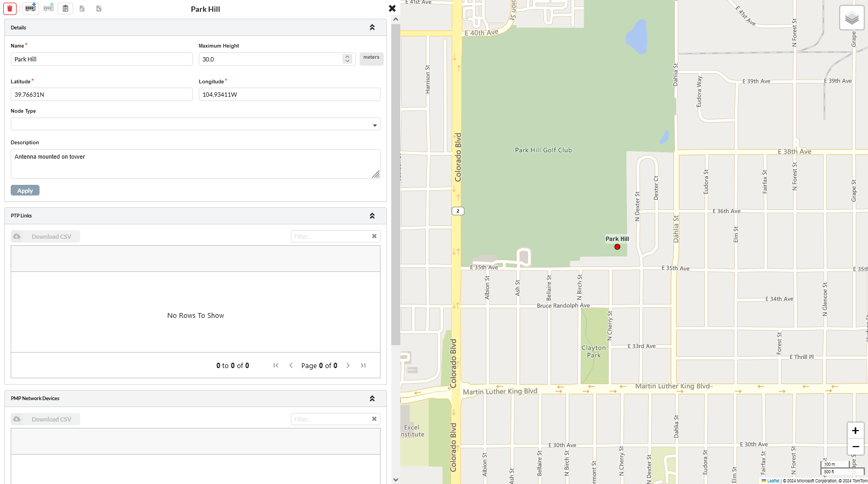The width and height of the screenshot is (868, 484).
Task: Click the remove network device icon
Action: click(x=48, y=8)
